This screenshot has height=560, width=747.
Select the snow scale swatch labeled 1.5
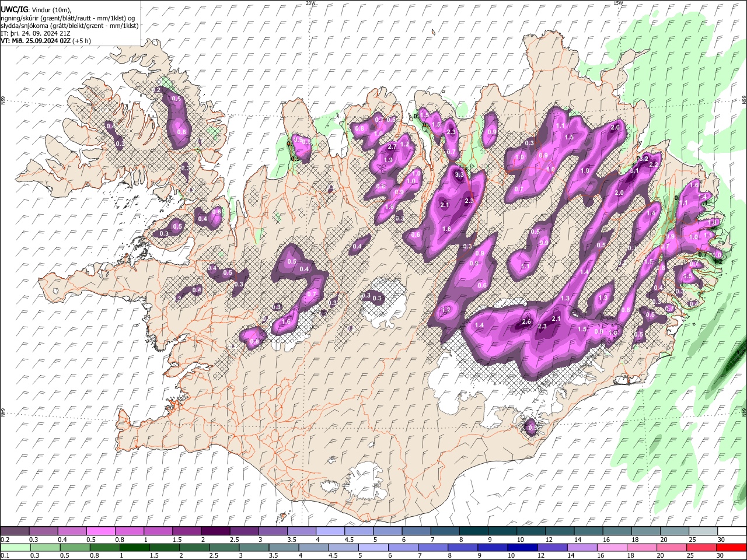(186, 531)
